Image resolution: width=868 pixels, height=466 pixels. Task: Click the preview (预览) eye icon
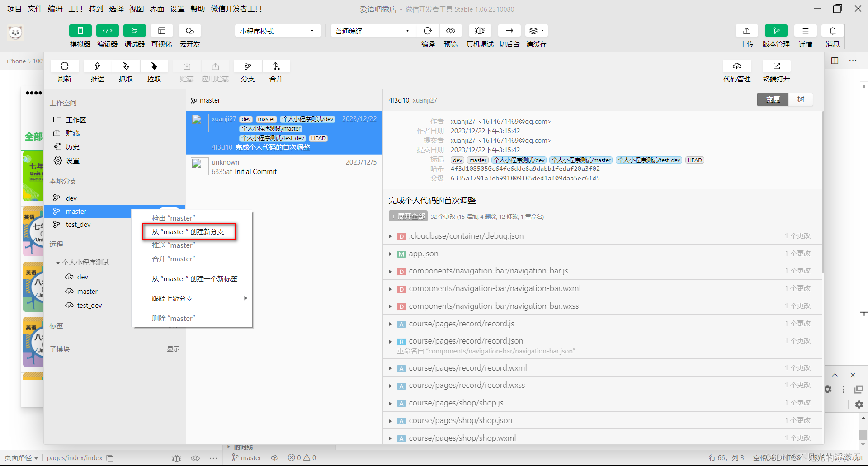pyautogui.click(x=451, y=31)
